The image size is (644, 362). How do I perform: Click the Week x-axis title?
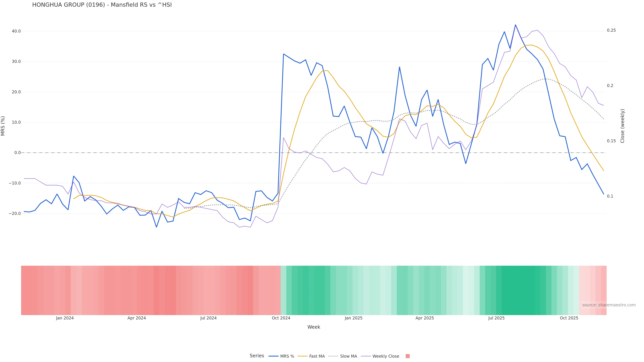pyautogui.click(x=314, y=327)
